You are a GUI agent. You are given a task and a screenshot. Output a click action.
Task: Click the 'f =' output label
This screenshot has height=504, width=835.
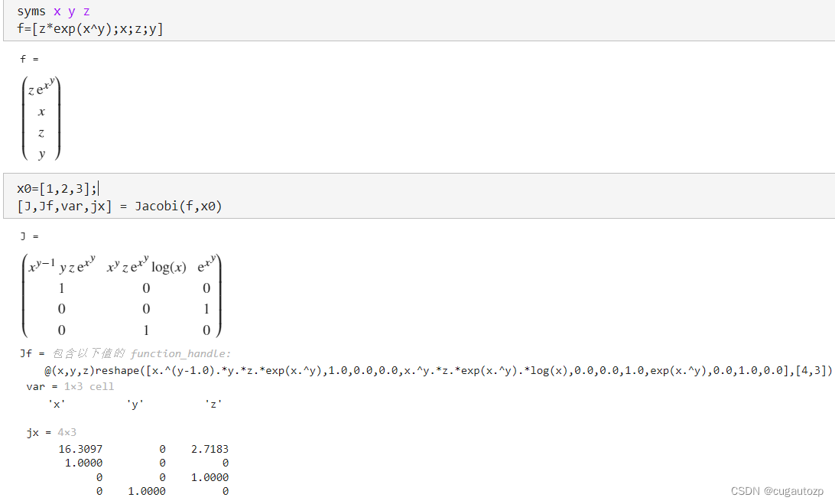(x=29, y=59)
